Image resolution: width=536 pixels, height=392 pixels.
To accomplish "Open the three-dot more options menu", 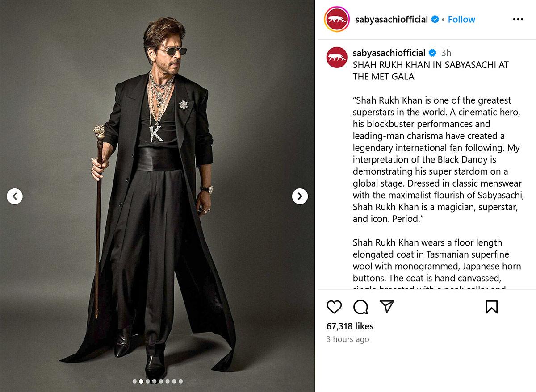I will pos(518,19).
